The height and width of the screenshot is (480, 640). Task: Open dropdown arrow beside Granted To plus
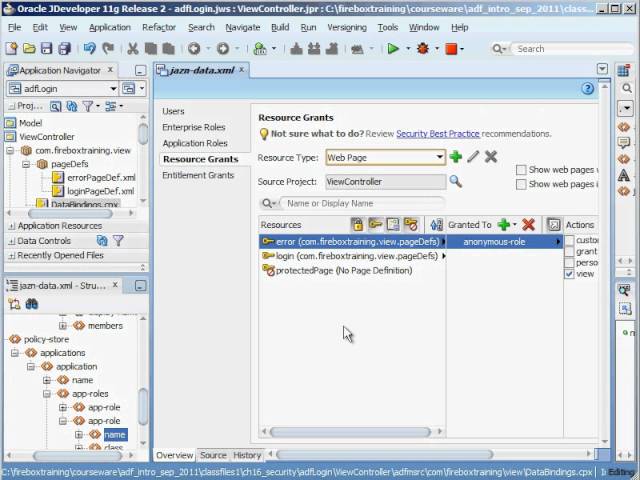[514, 224]
